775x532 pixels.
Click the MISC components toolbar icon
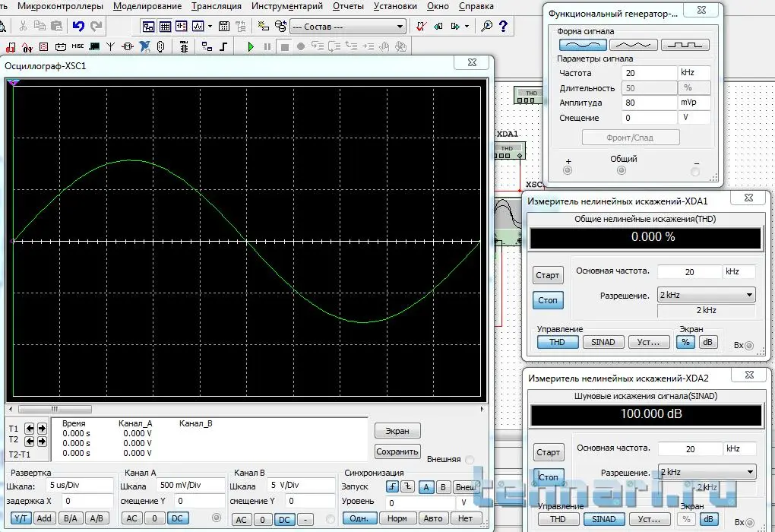pos(77,46)
